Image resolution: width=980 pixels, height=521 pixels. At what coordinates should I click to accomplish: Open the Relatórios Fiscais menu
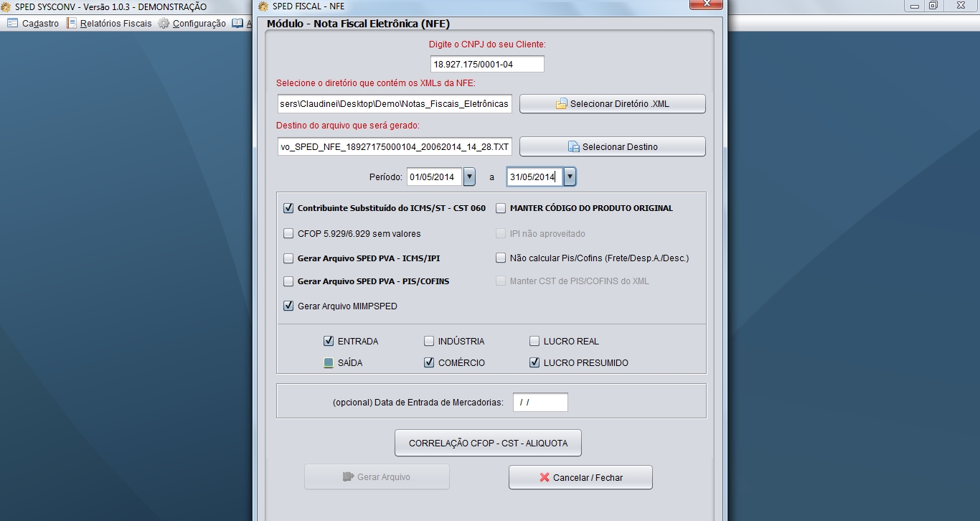[x=116, y=23]
